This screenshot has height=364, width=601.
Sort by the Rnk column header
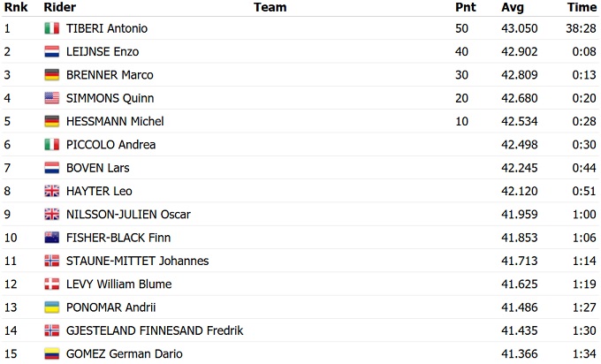coord(15,7)
